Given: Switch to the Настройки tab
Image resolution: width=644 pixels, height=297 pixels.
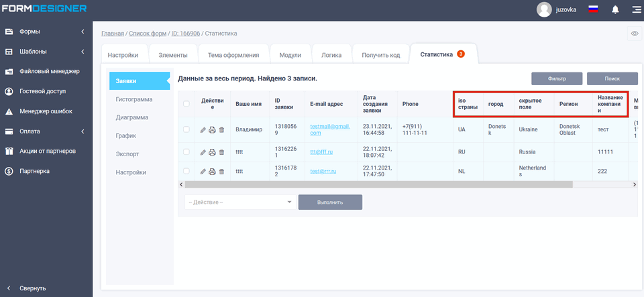Looking at the screenshot, I should pyautogui.click(x=123, y=55).
